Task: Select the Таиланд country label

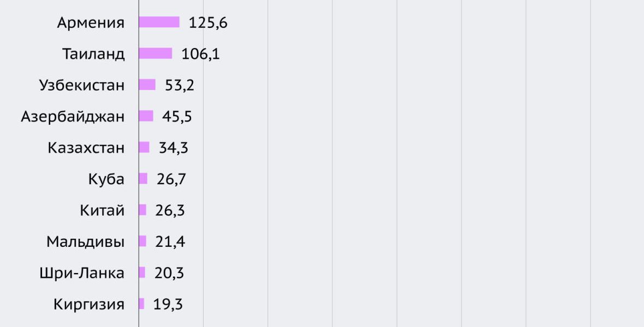Action: click(93, 54)
